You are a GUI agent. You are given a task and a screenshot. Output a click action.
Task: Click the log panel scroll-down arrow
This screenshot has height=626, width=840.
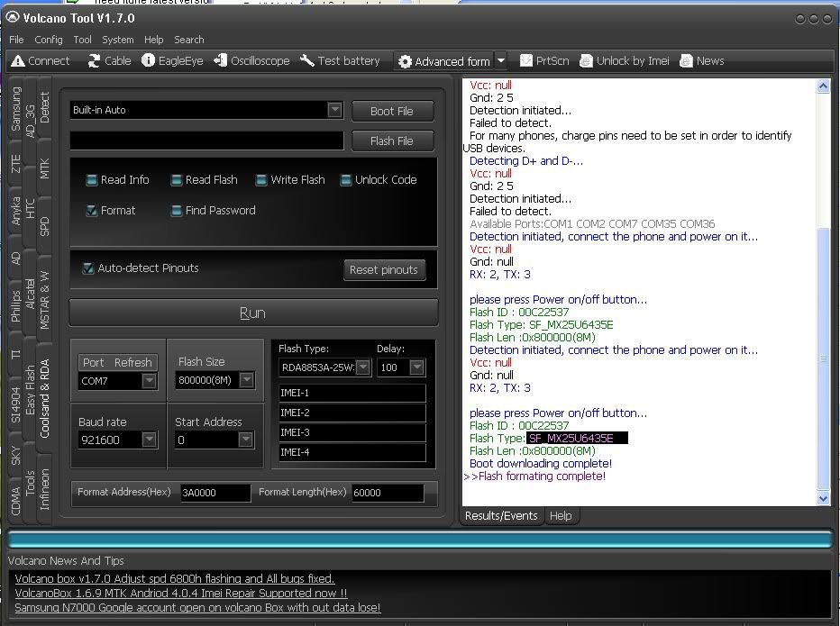click(x=824, y=498)
